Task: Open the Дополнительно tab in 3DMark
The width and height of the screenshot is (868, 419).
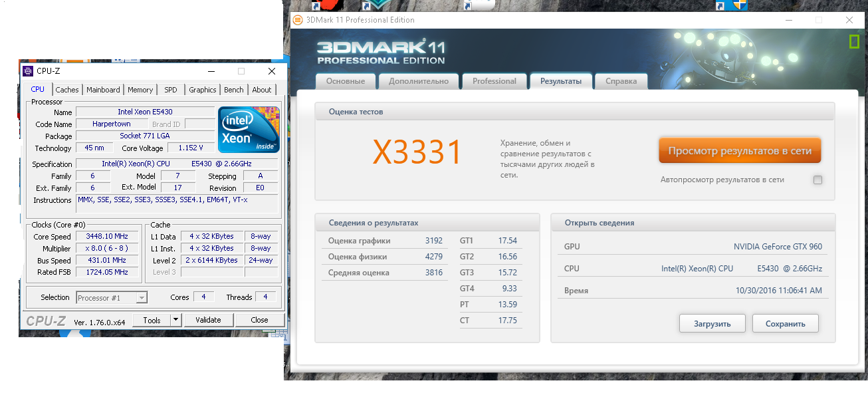Action: (x=419, y=81)
